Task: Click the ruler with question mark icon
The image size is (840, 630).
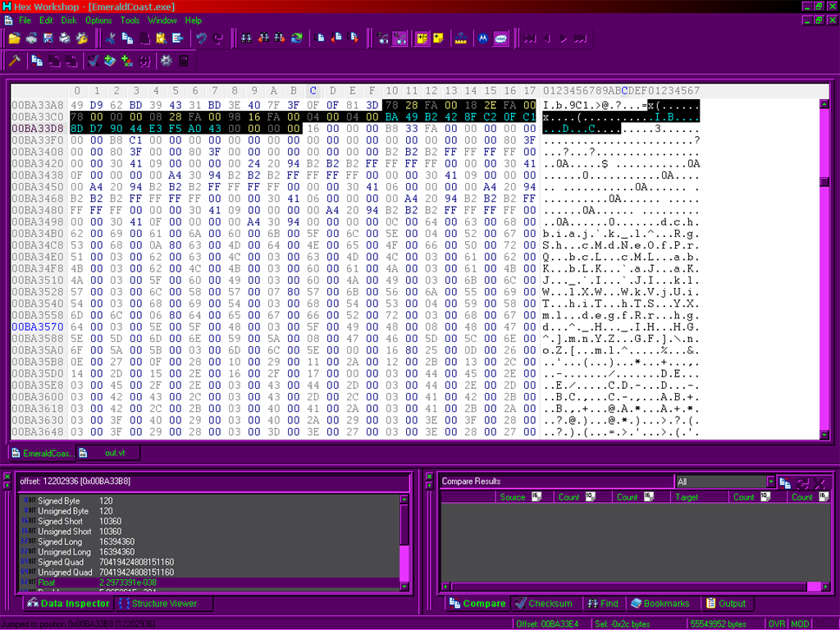Action: 461,39
